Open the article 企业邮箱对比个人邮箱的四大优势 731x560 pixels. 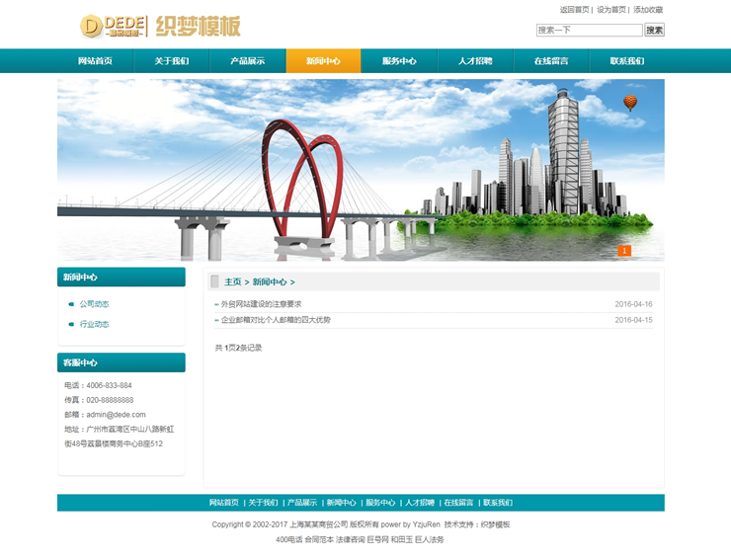276,320
